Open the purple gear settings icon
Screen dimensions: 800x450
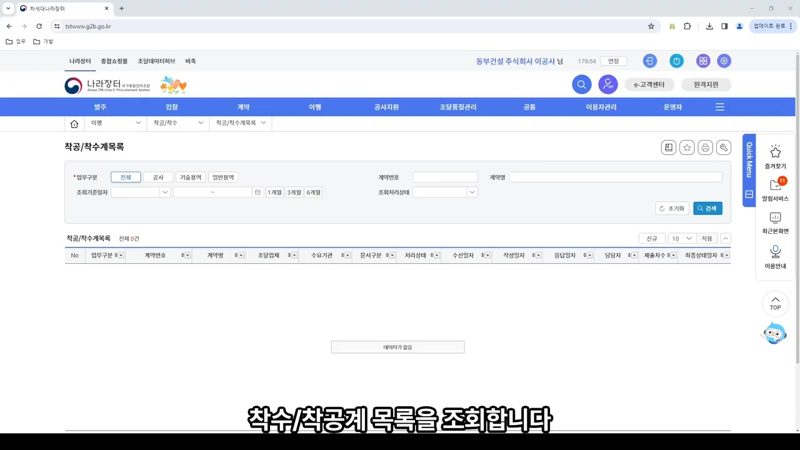[x=724, y=61]
